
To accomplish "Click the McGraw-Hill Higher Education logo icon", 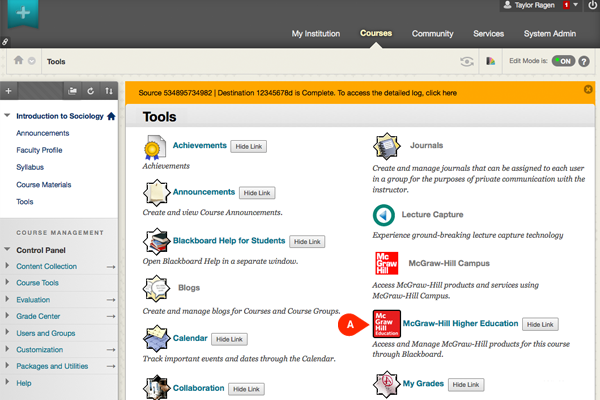I will pyautogui.click(x=386, y=325).
